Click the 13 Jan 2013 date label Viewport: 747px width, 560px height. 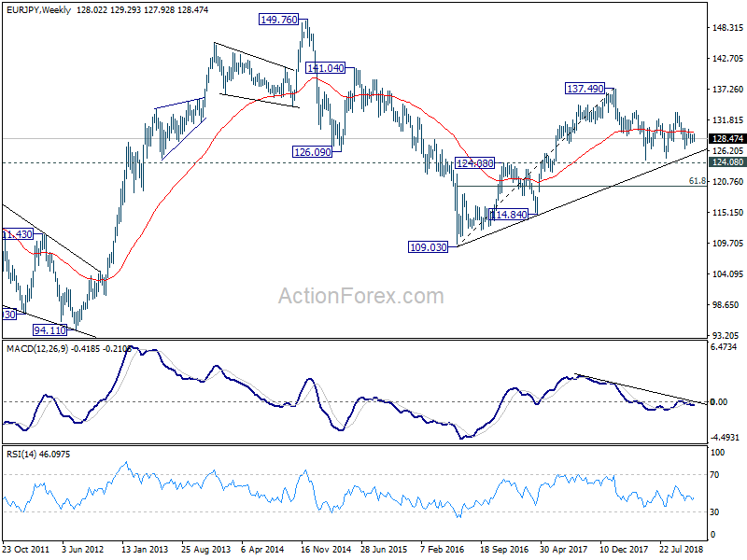(145, 549)
